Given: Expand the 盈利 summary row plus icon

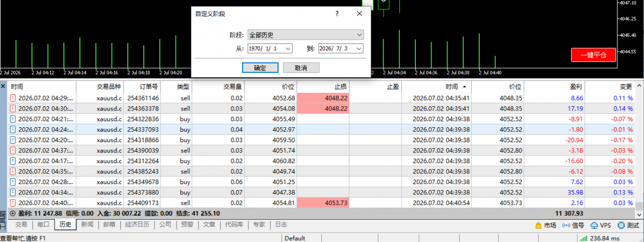Looking at the screenshot, I should point(12,213).
